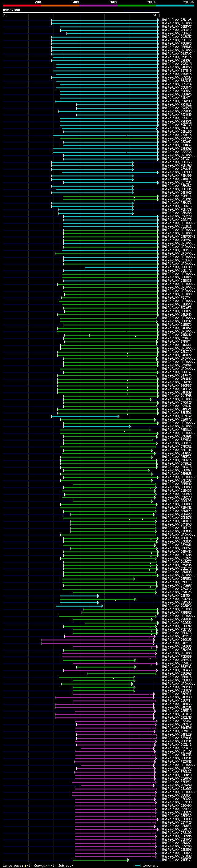Select hit label UniRef100_A8IY04
Viewport: 197px width, 868px height.
click(x=176, y=297)
